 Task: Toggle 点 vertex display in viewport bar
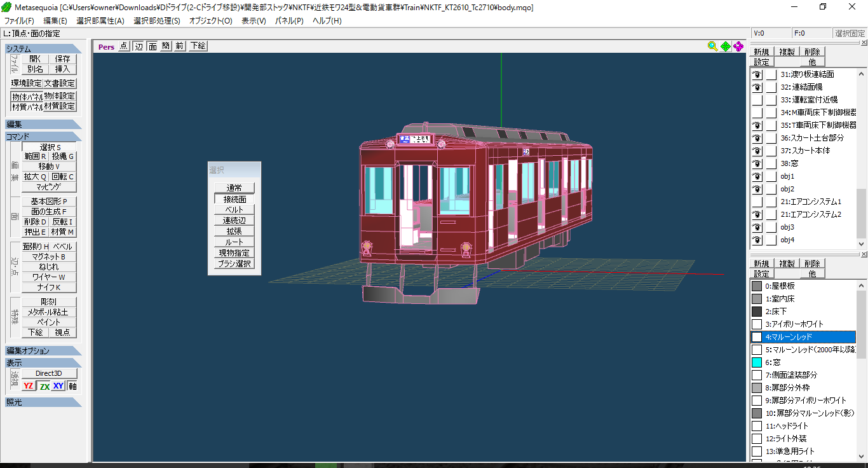(124, 46)
